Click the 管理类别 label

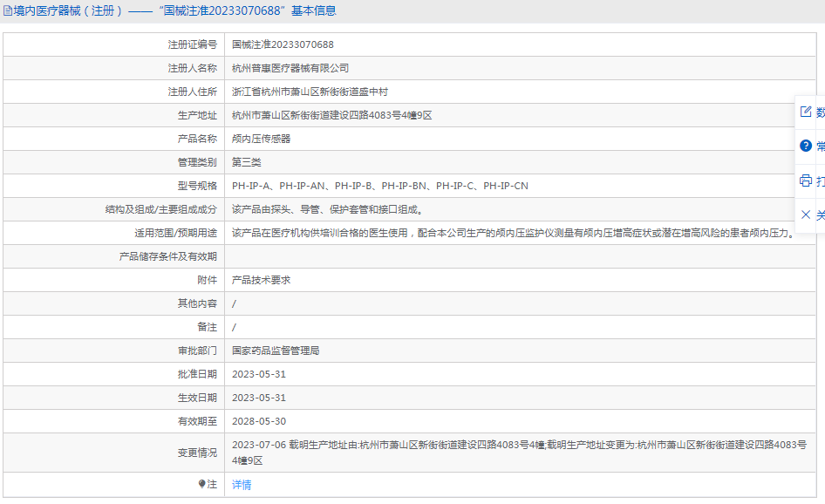click(197, 162)
